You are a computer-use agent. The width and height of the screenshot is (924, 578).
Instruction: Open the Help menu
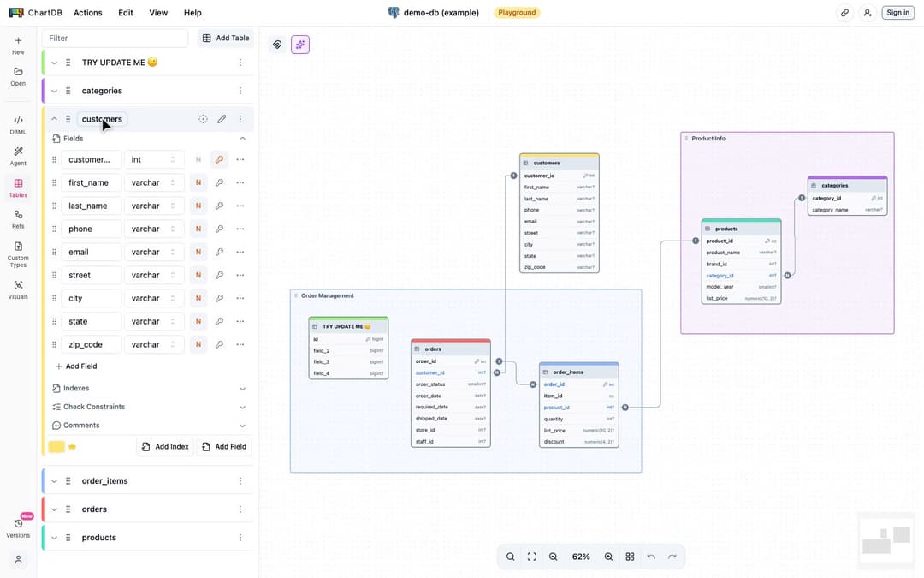(x=192, y=12)
